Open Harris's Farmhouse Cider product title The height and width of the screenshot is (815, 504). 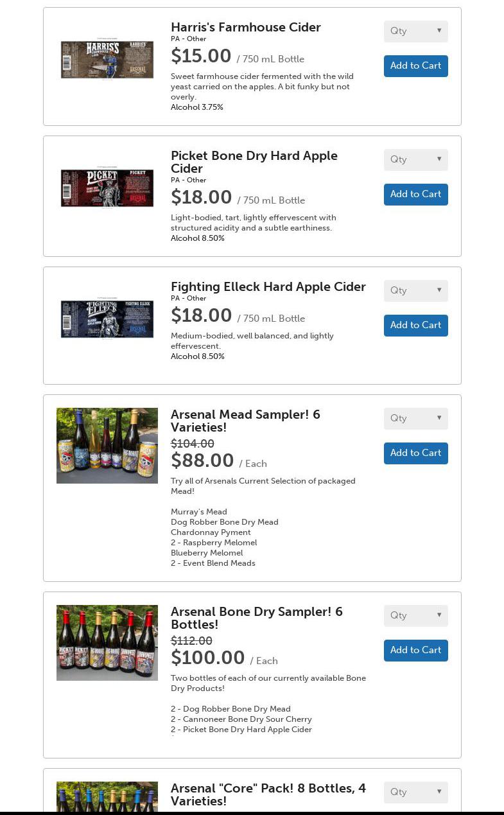tap(245, 27)
